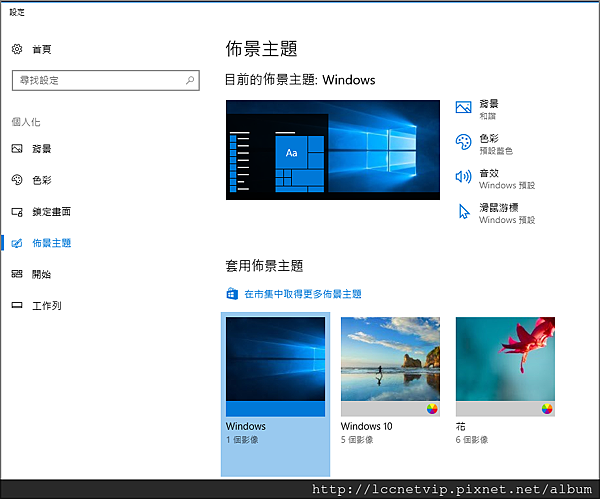Viewport: 600px width, 499px height.
Task: Open 在市集中取得更多佈景主題 link
Action: pos(303,294)
